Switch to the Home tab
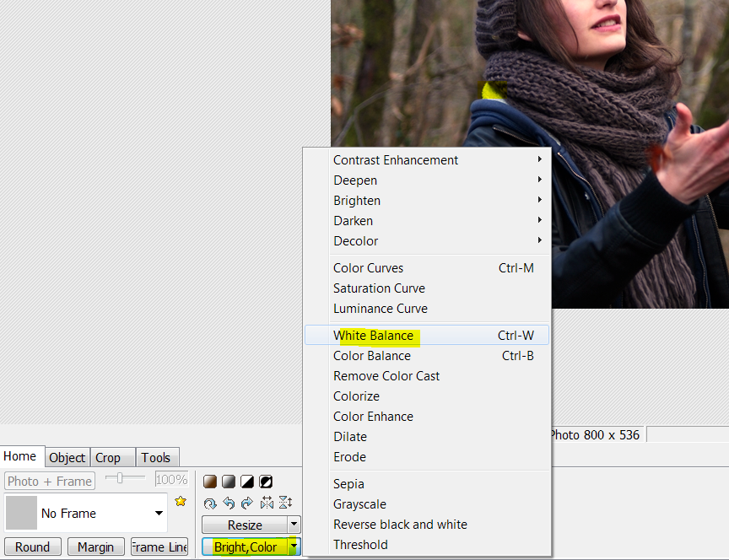 point(20,456)
